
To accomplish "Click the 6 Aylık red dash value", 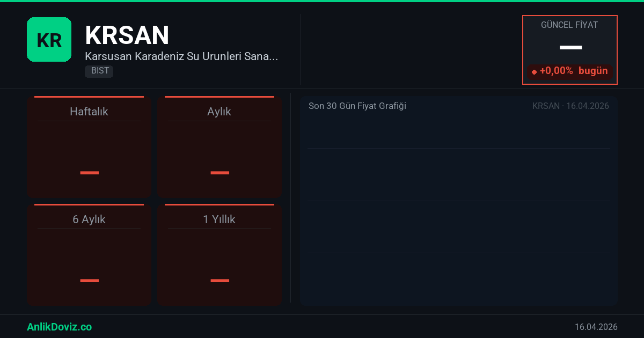I will (x=89, y=281).
